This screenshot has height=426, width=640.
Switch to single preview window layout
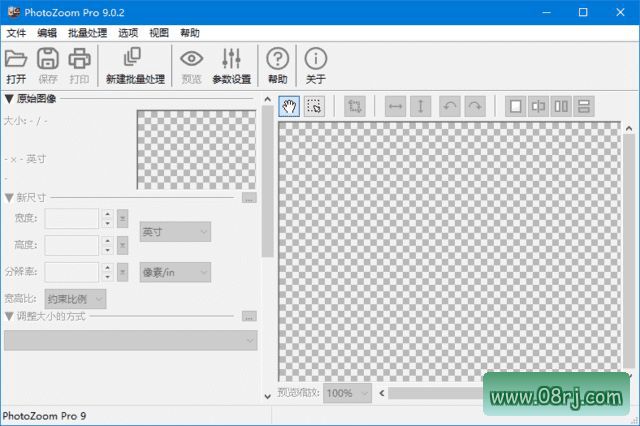(x=516, y=106)
